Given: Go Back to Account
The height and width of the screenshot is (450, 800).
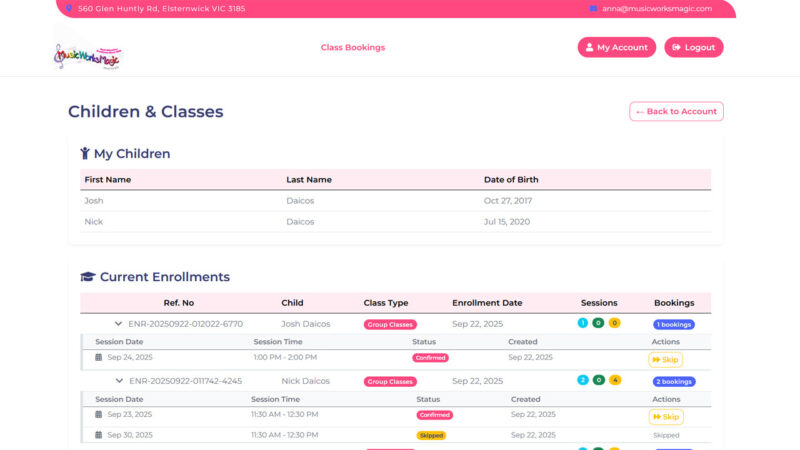Looking at the screenshot, I should [676, 111].
